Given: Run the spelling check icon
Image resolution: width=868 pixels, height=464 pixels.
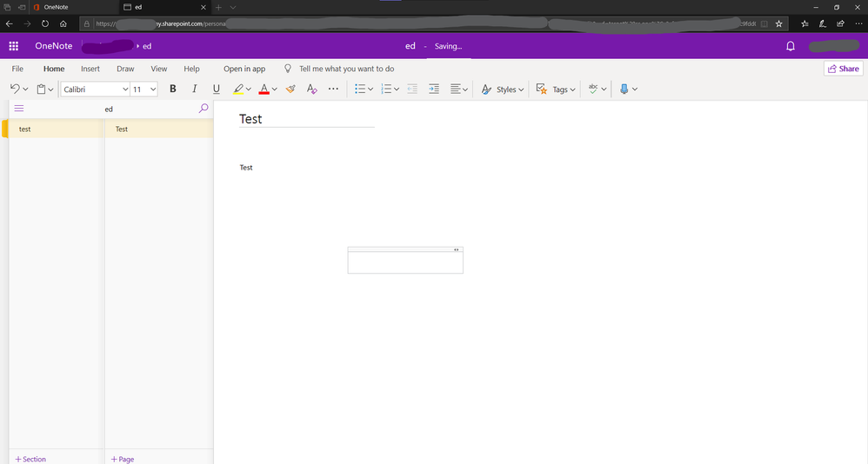Looking at the screenshot, I should (593, 89).
